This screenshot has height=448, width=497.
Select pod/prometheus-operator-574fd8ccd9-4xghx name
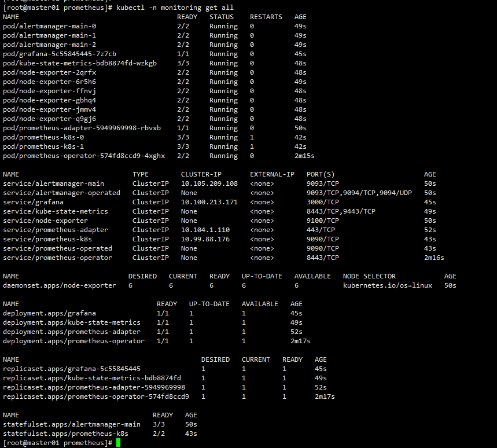point(84,156)
